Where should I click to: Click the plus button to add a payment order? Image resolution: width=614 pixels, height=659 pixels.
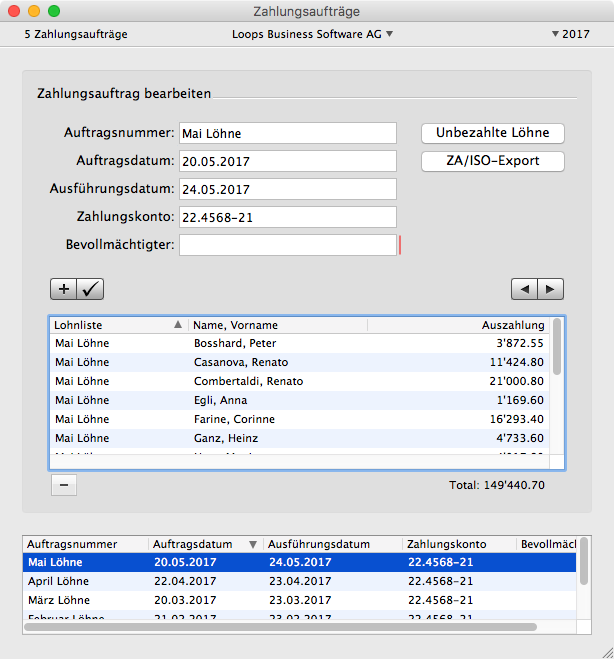[x=63, y=289]
